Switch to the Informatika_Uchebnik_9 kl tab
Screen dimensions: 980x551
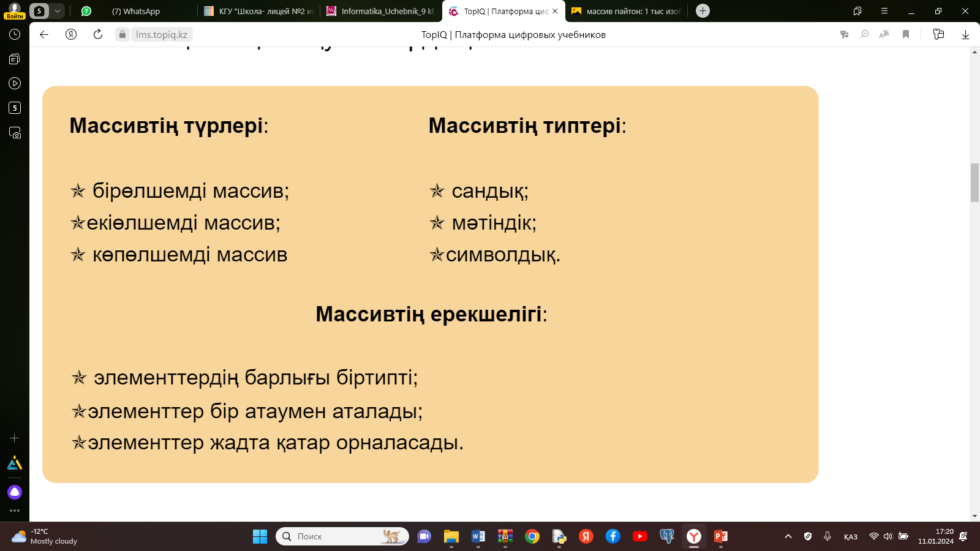point(381,11)
